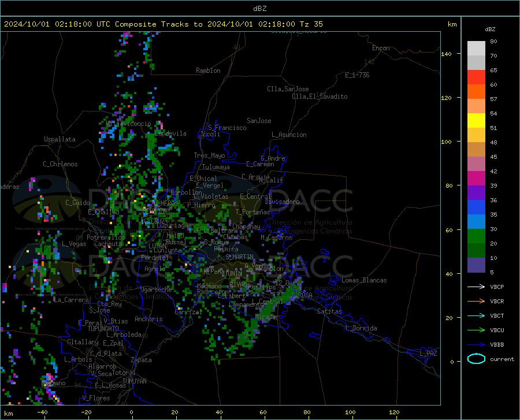The image size is (520, 420).
Task: Click the C_Chilenos map label
Action: pos(60,164)
